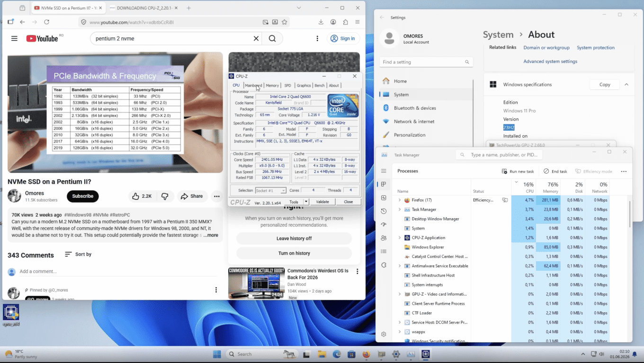Click the Subscribe button for Omores
Image resolution: width=644 pixels, height=363 pixels.
coord(83,196)
